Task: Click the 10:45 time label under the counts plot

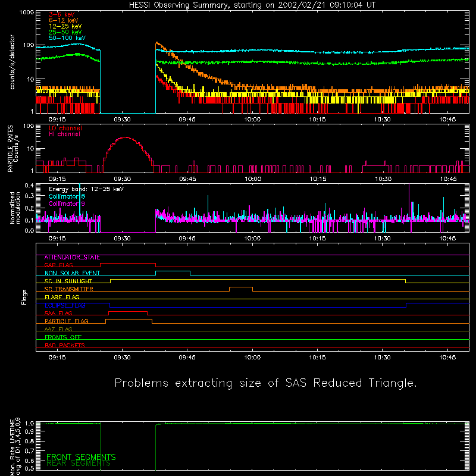Action: (x=447, y=120)
